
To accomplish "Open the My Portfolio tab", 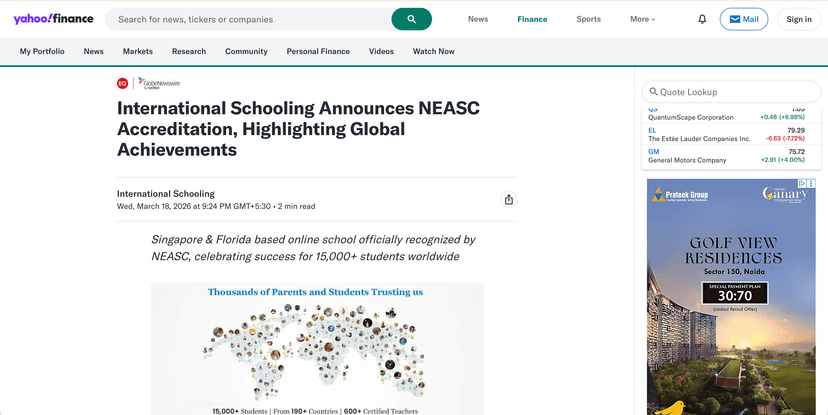I will tap(42, 51).
